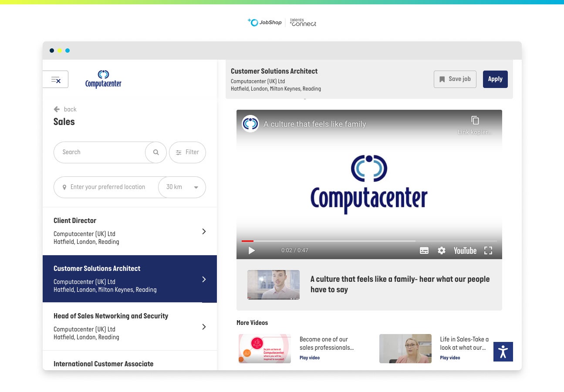Expand Client Director with chevron arrow

204,231
